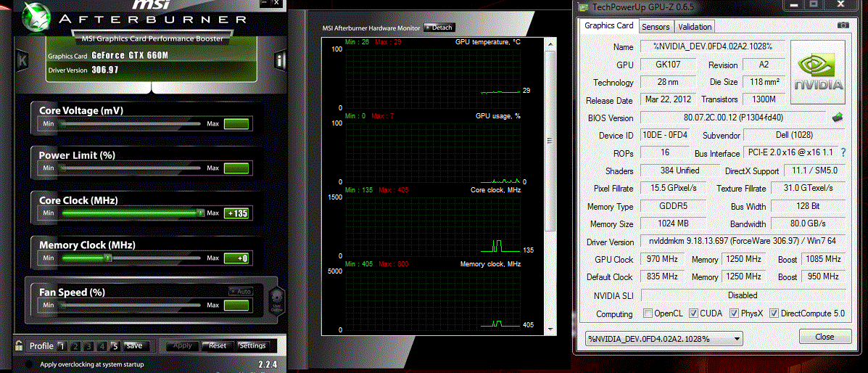
Task: Toggle the fan speed Auto button
Action: coord(241,292)
